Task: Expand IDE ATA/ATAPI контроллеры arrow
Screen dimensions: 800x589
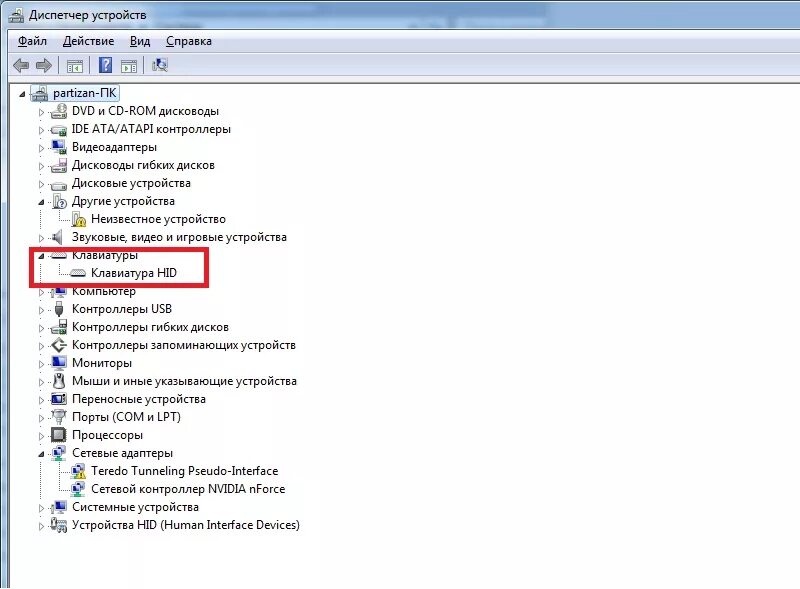Action: click(41, 130)
